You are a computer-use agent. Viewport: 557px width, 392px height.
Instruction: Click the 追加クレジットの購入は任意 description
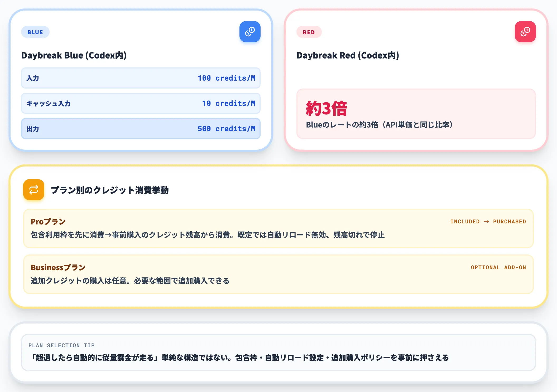130,281
